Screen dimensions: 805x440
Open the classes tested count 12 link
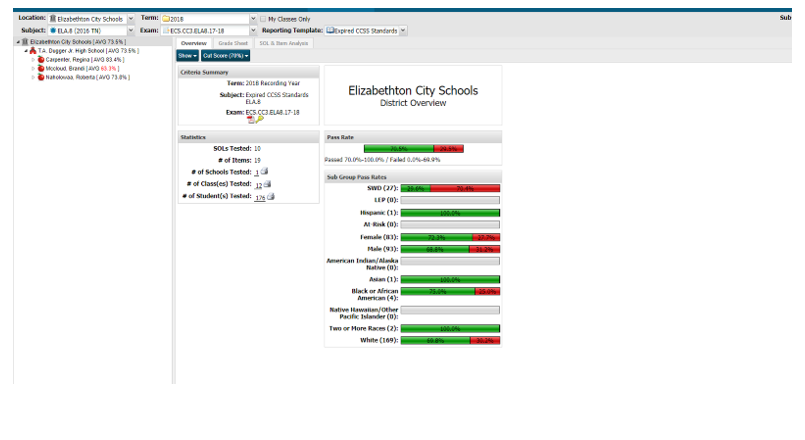click(259, 185)
